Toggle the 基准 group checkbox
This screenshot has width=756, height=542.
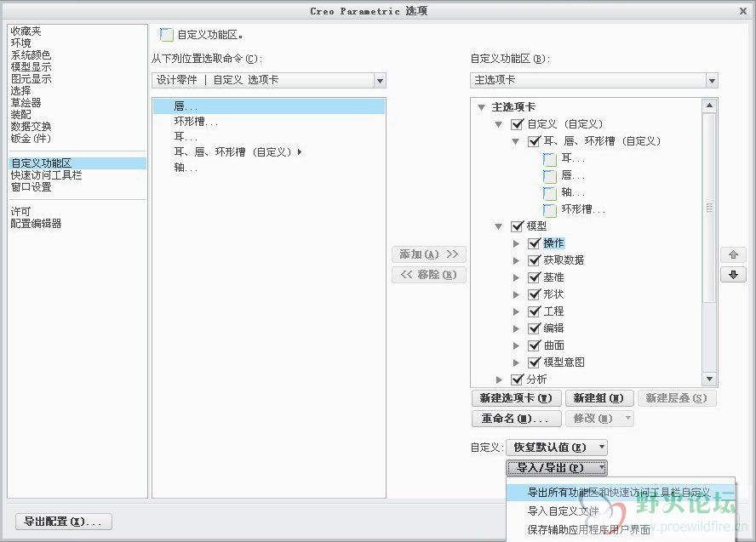(x=534, y=277)
